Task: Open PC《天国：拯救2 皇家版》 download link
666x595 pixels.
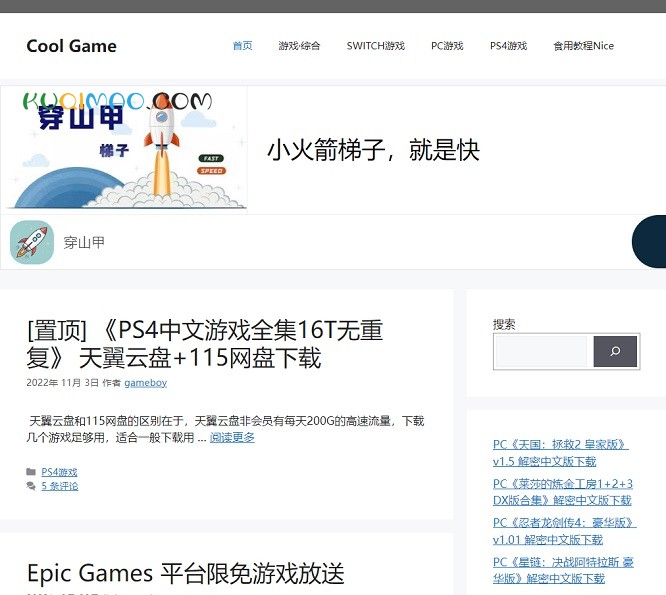Action: (561, 453)
